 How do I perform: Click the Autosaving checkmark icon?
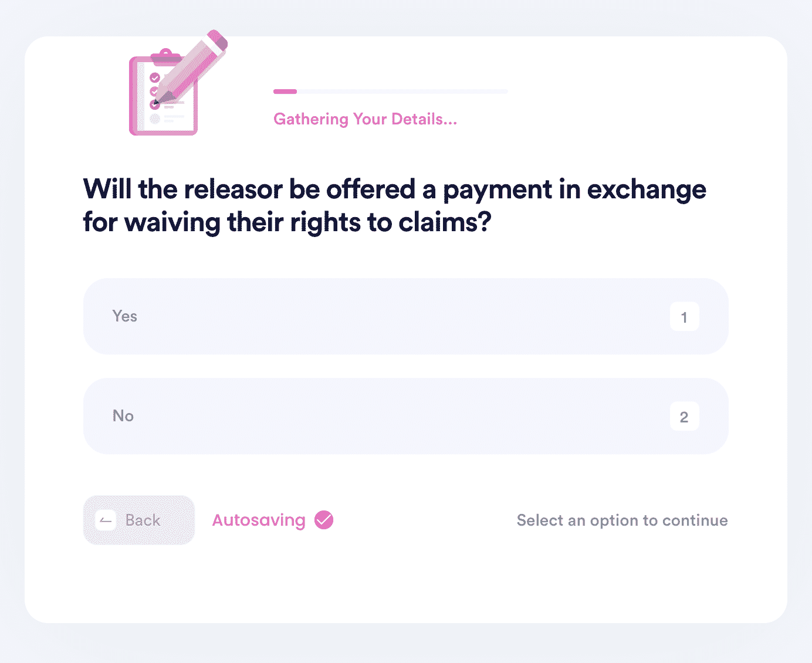point(324,520)
